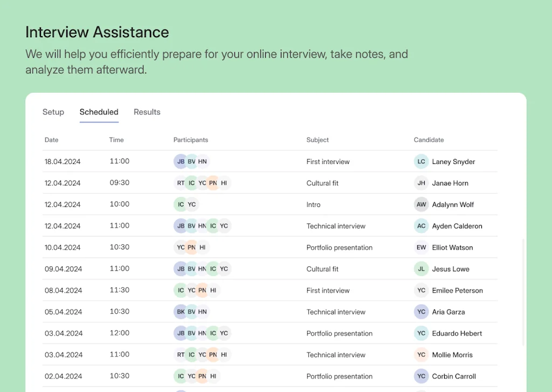Click Laney Snyder's LC candidate avatar
The height and width of the screenshot is (392, 552).
point(421,161)
